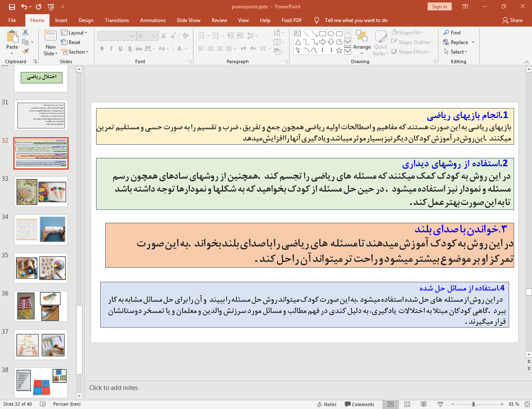
Task: Select slide 33 thumbnail
Action: (x=41, y=192)
